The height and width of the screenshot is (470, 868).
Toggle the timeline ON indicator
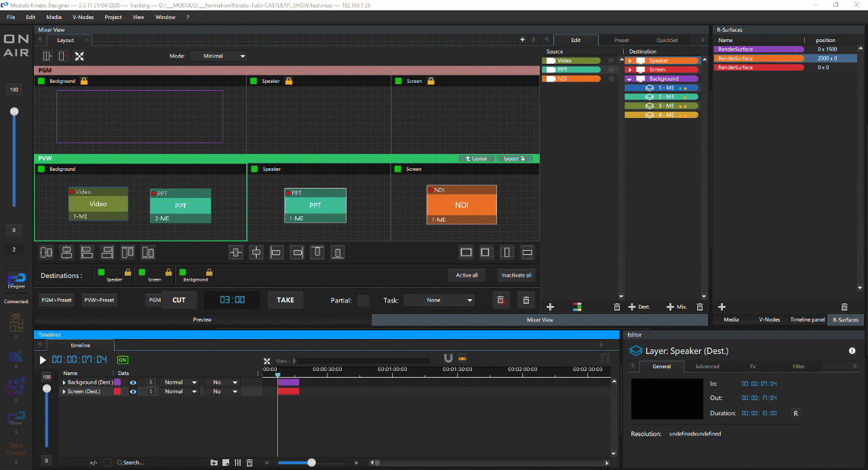(x=122, y=360)
